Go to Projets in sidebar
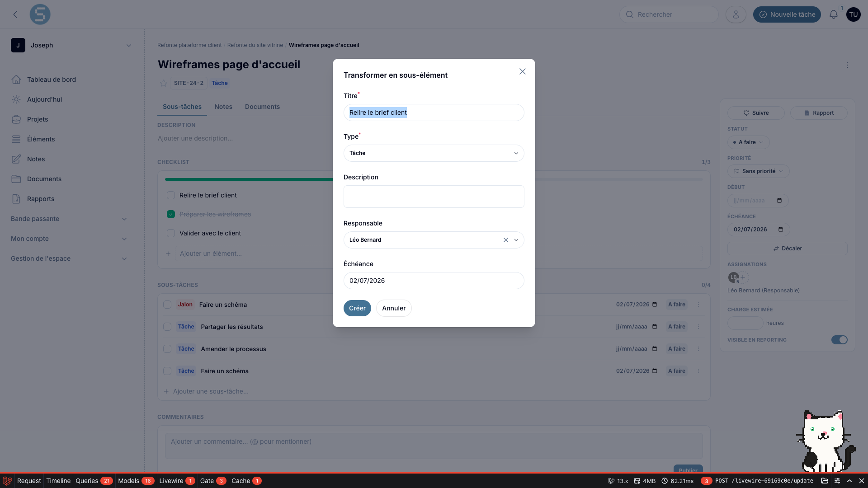This screenshot has height=488, width=868. point(38,119)
